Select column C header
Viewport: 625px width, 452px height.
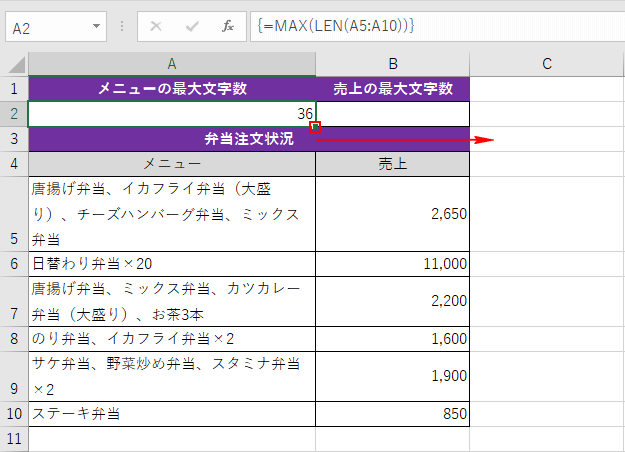[547, 64]
